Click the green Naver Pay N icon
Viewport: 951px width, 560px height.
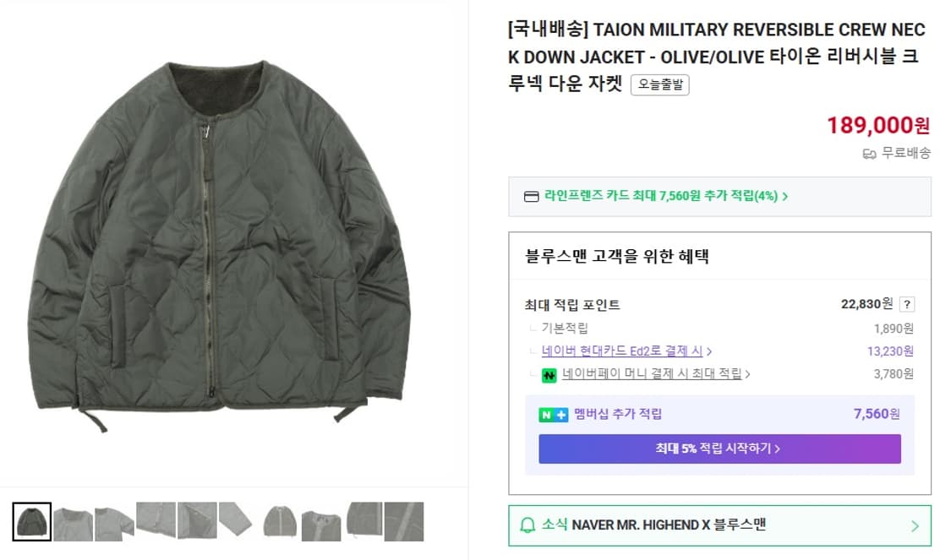(x=549, y=374)
